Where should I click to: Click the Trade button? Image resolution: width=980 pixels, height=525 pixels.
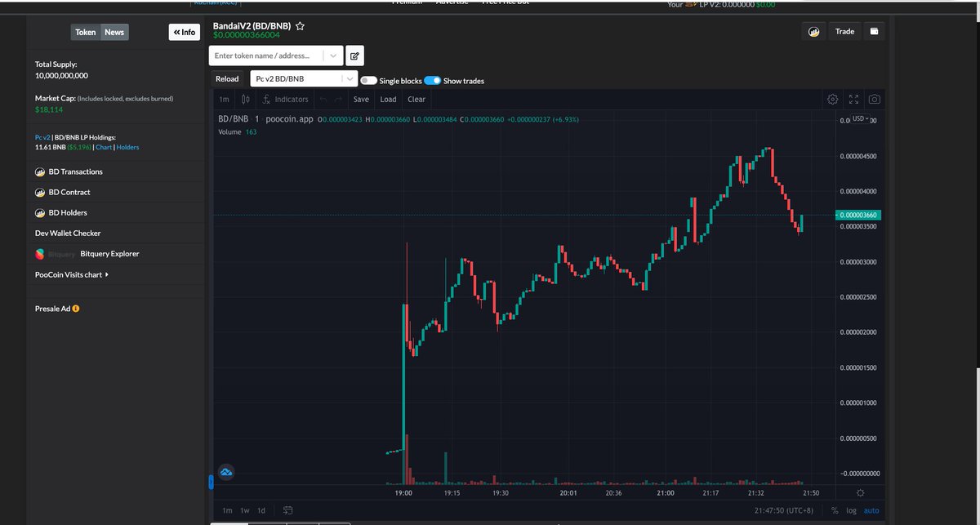click(x=844, y=31)
